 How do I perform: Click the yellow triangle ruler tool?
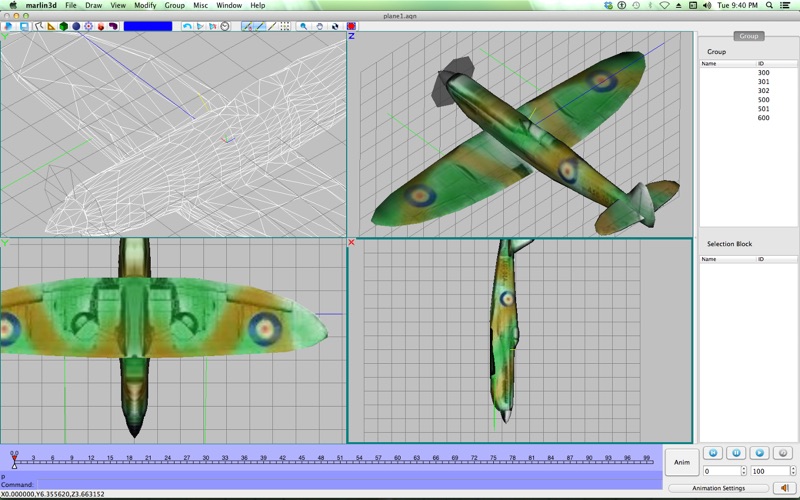tap(50, 26)
